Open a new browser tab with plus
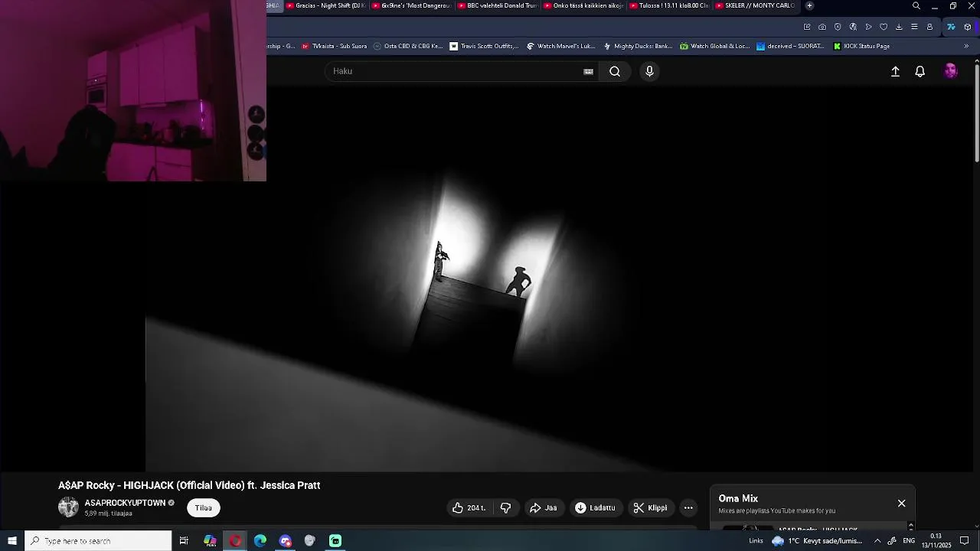Viewport: 980px width, 551px height. pyautogui.click(x=809, y=5)
